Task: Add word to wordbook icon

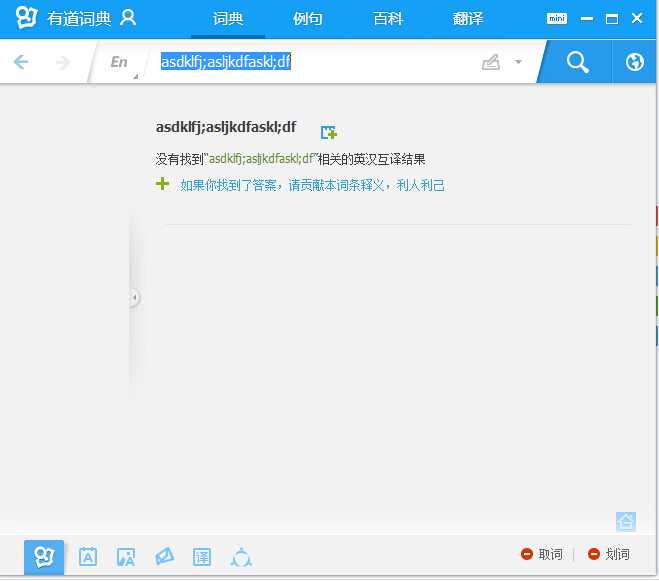Action: point(329,132)
